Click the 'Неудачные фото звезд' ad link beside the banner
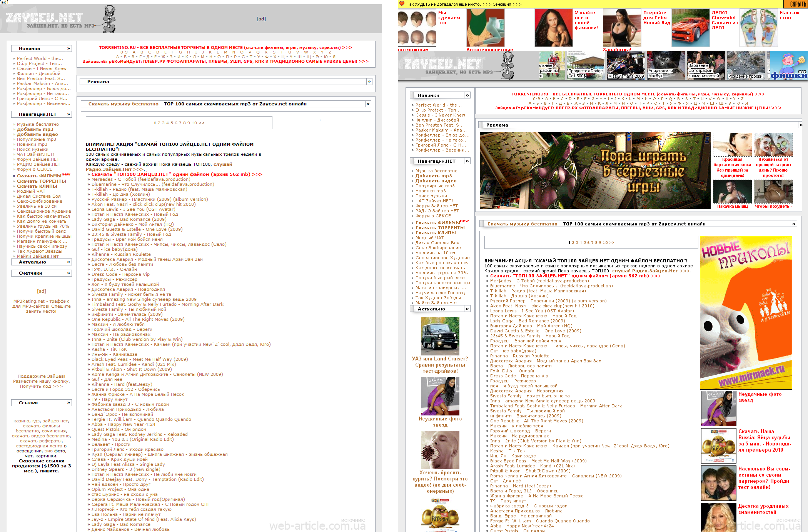The image size is (808, 532). (x=760, y=397)
